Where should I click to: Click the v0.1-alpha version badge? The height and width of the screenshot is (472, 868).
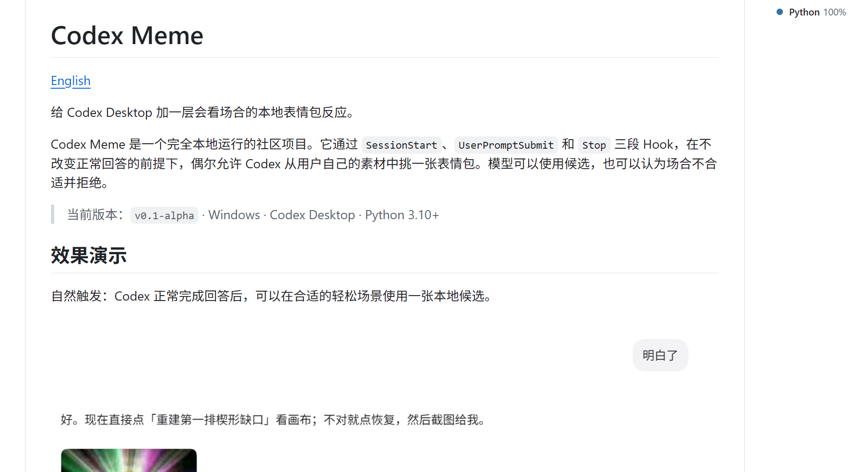click(x=164, y=216)
